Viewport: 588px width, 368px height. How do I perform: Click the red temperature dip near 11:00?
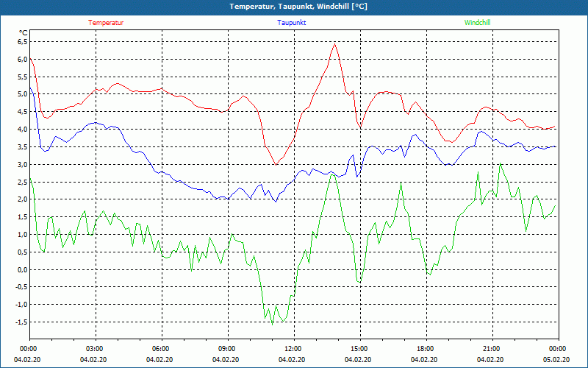click(x=276, y=165)
